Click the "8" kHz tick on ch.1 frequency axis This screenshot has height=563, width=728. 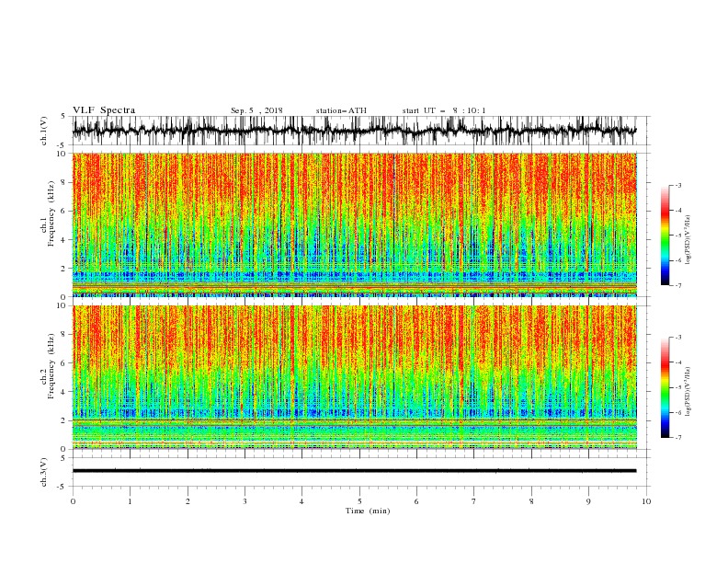pyautogui.click(x=65, y=182)
